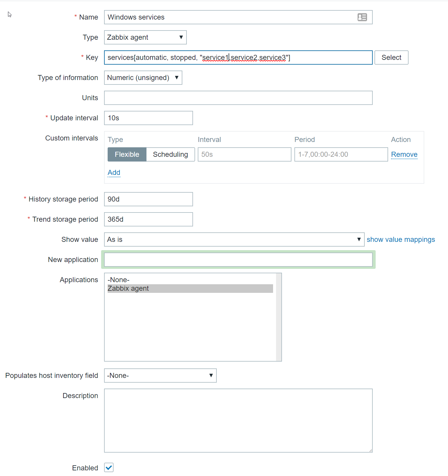Remove the custom interval row

404,154
